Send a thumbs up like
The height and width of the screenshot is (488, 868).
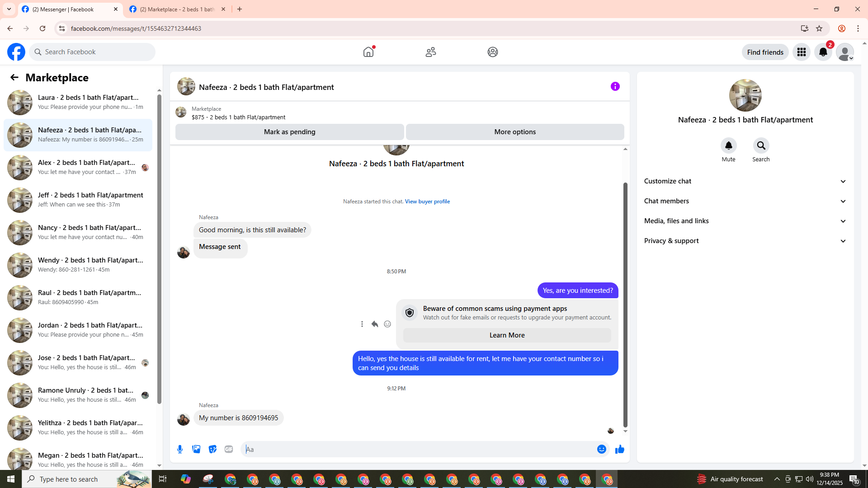pyautogui.click(x=619, y=449)
